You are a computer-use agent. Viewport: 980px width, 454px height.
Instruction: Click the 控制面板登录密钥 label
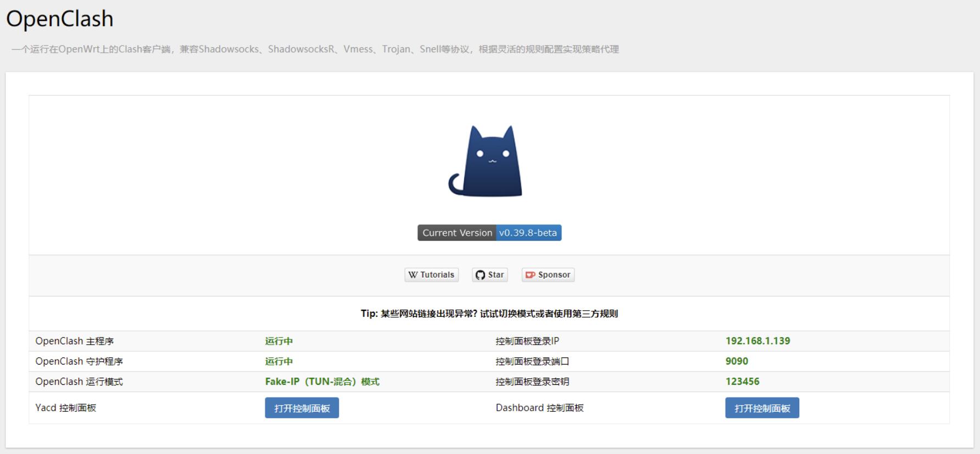pyautogui.click(x=532, y=382)
